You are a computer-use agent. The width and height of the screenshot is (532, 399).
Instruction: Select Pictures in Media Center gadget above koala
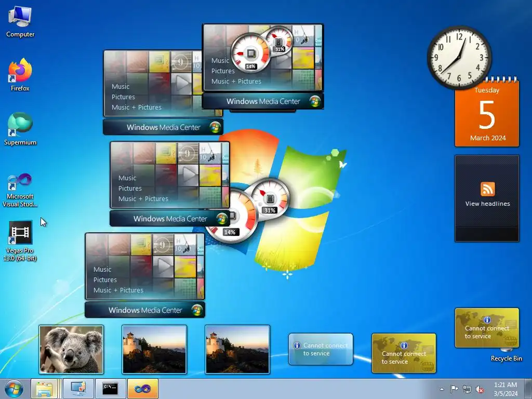click(x=105, y=280)
